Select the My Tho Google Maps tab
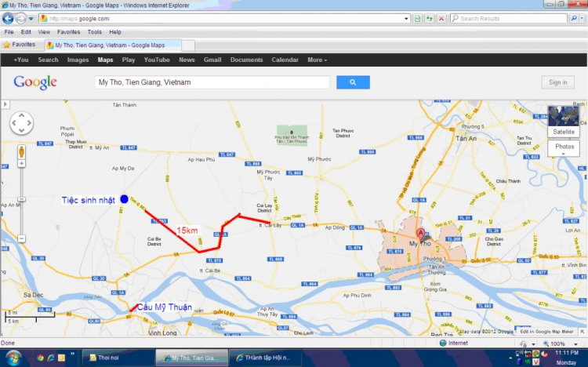588x367 pixels. click(x=112, y=45)
